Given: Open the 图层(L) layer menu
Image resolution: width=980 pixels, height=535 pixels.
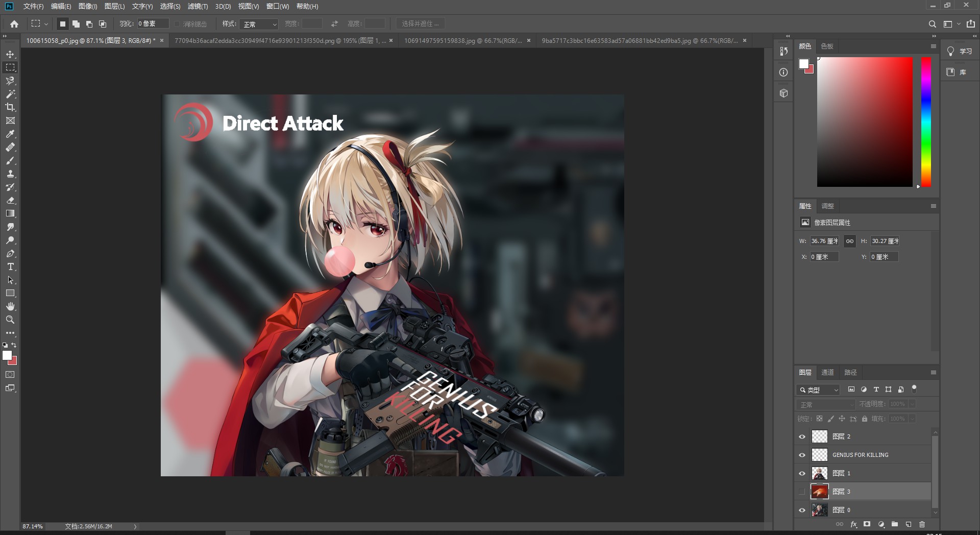Looking at the screenshot, I should [114, 6].
